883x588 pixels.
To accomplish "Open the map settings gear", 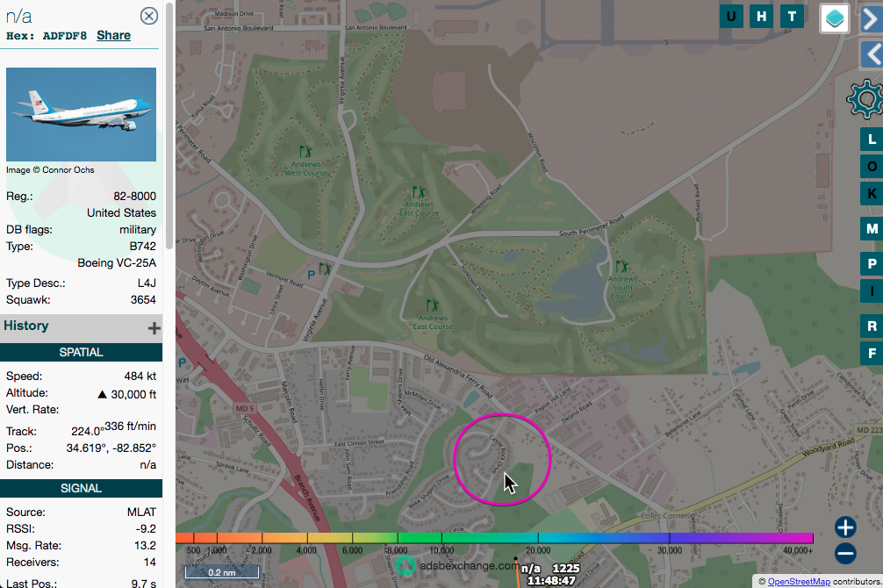I will [x=865, y=99].
